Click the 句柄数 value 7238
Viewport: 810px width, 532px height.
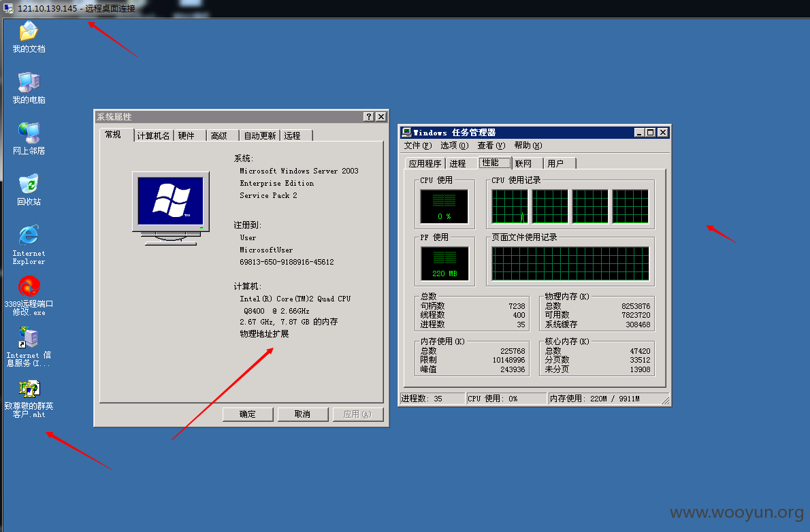click(x=517, y=306)
